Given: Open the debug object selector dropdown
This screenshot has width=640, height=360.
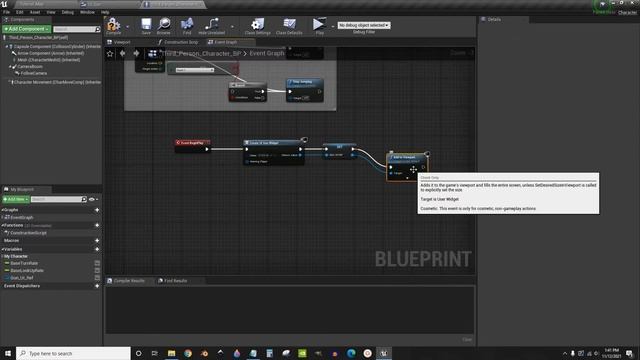Looking at the screenshot, I should pyautogui.click(x=364, y=25).
